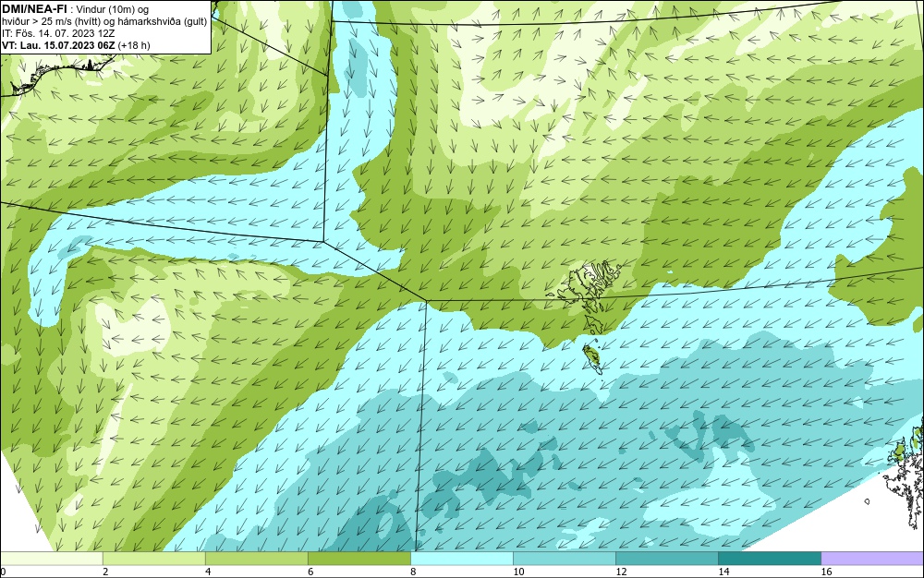
Task: Click the legend label '16'
Action: (826, 572)
